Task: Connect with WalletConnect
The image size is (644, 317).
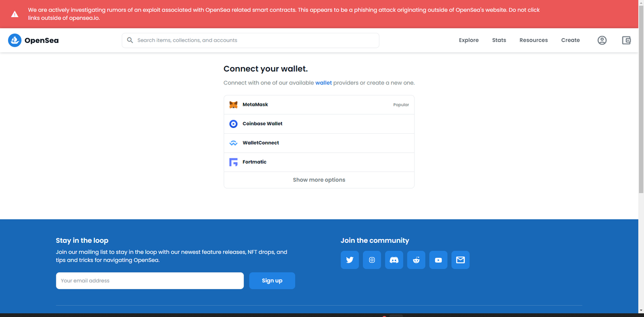Action: (x=319, y=143)
